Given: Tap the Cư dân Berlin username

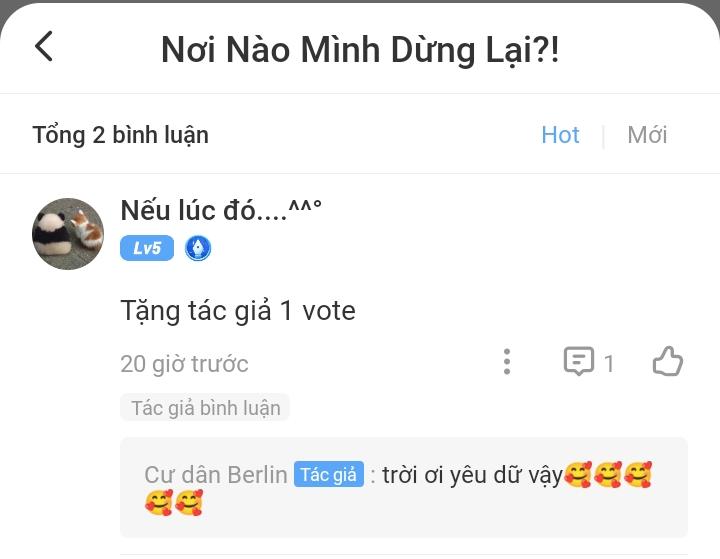Looking at the screenshot, I should tap(215, 475).
